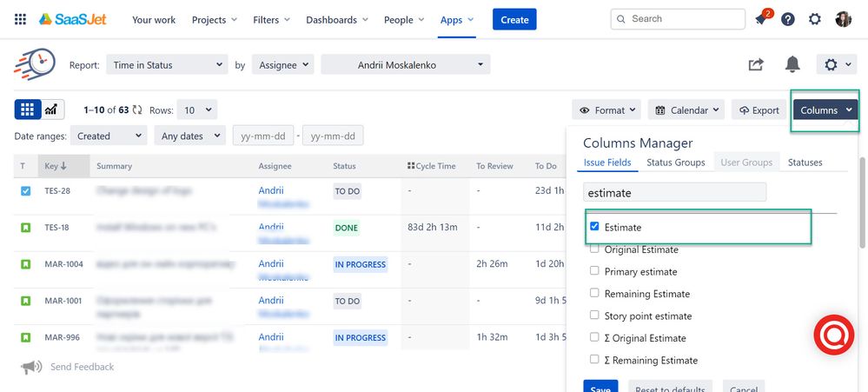Open the app switcher grid icon

click(x=20, y=19)
